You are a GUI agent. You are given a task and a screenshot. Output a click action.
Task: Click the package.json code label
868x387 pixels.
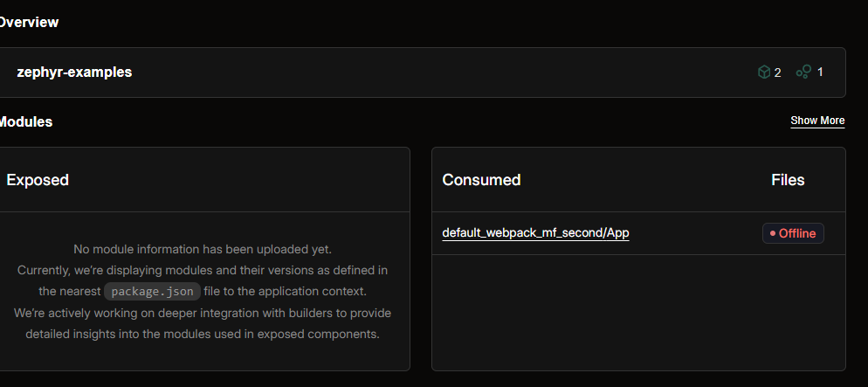pos(153,291)
